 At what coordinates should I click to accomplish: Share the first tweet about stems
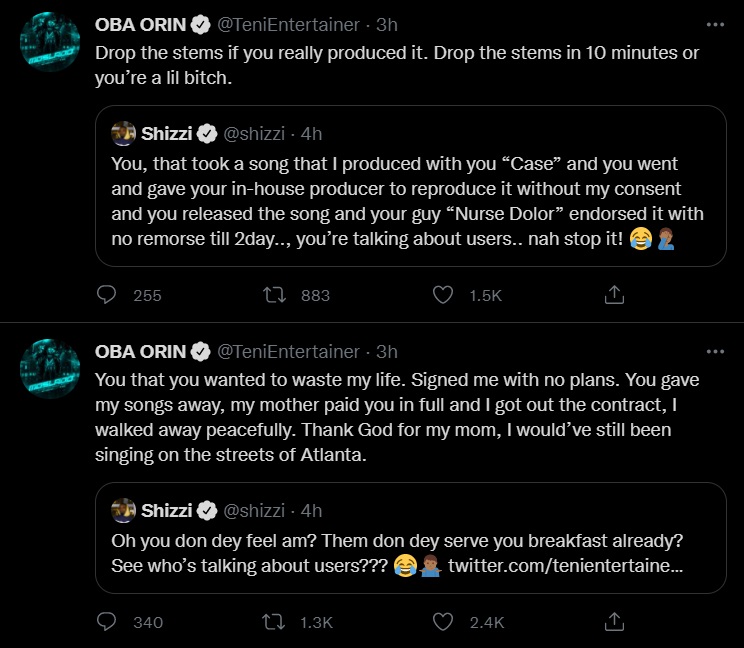pos(615,294)
